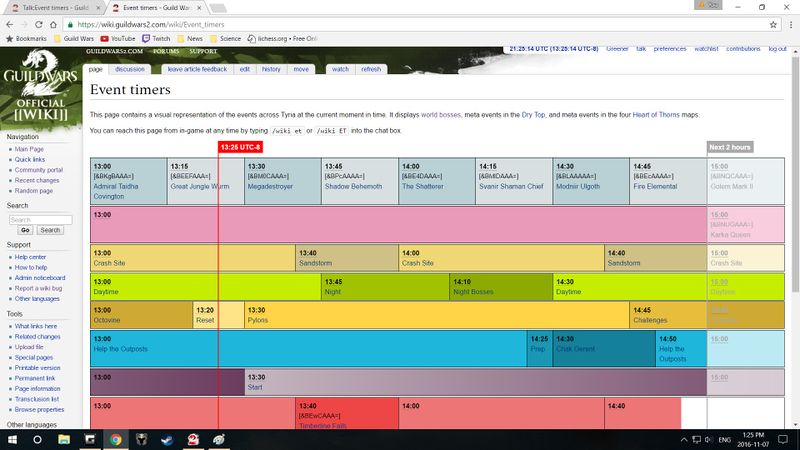Click GUILDWARS2.COM in the top menu
The height and width of the screenshot is (450, 800).
tap(114, 51)
